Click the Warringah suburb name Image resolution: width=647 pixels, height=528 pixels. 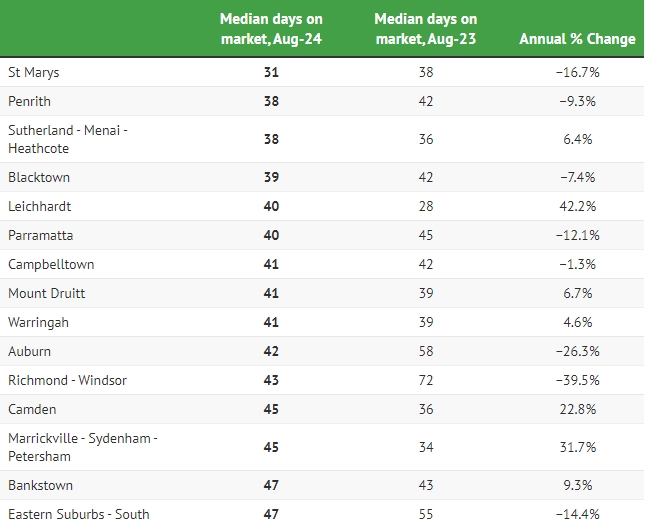coord(39,322)
